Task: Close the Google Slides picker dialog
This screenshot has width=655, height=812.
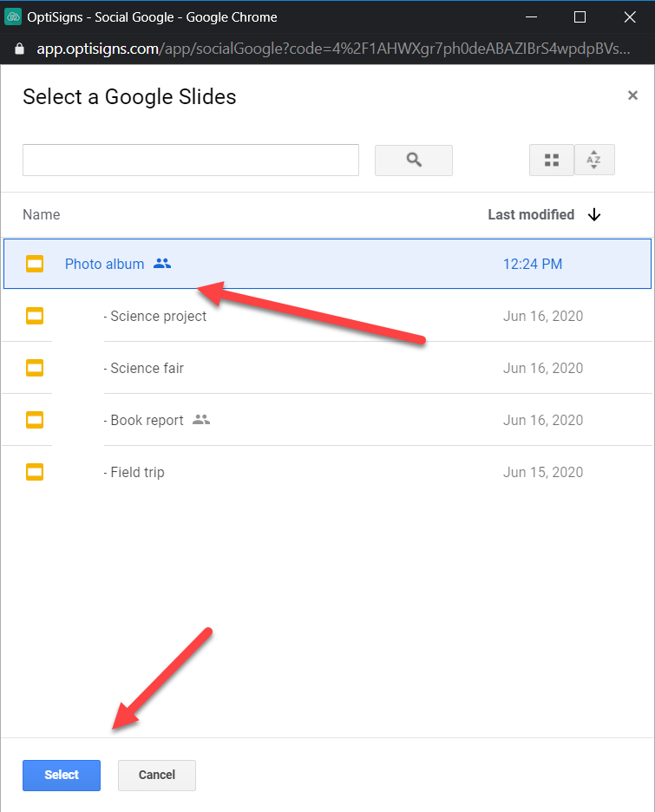Action: (x=632, y=95)
